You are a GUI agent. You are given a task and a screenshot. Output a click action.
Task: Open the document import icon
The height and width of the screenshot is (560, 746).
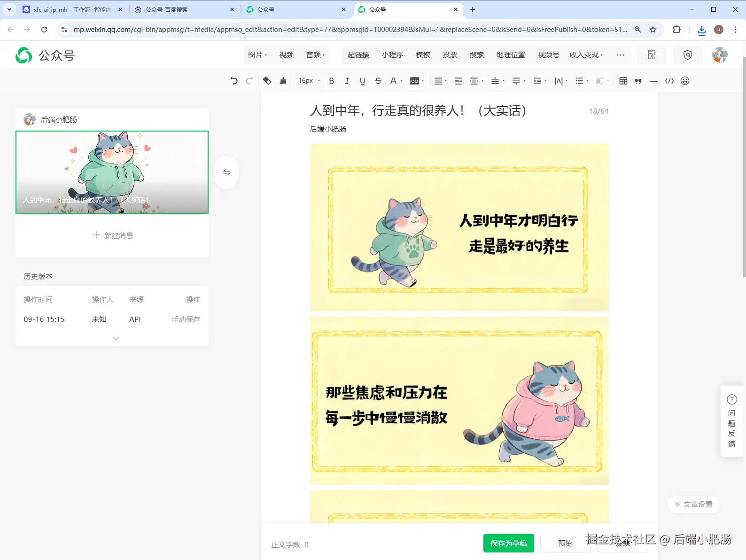pos(652,55)
